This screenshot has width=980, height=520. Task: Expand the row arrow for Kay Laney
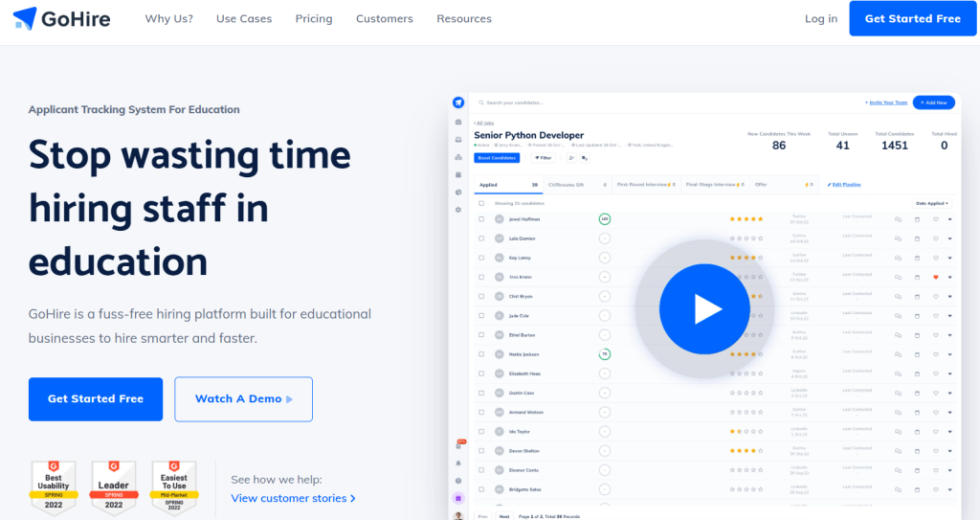click(x=950, y=258)
